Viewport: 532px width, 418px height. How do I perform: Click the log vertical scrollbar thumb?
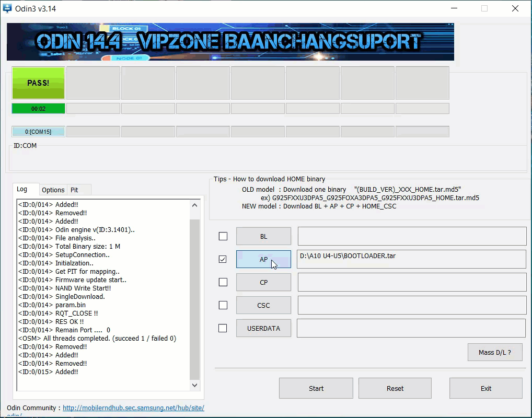(195, 299)
